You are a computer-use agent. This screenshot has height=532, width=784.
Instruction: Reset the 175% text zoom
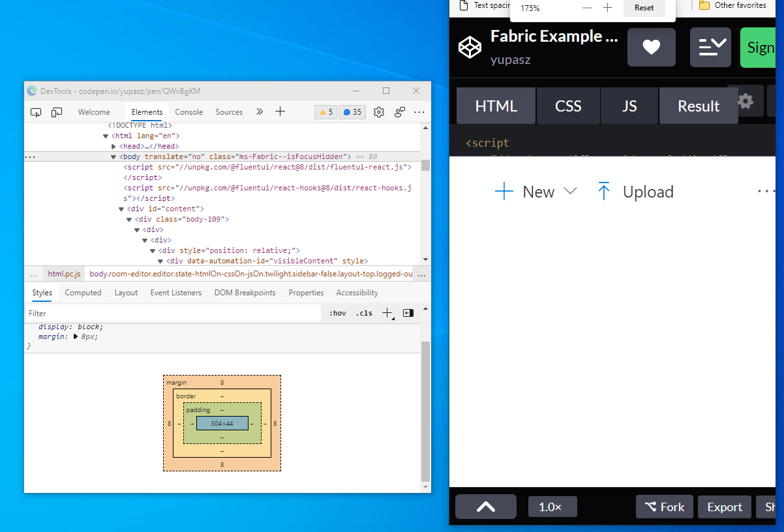pyautogui.click(x=644, y=7)
